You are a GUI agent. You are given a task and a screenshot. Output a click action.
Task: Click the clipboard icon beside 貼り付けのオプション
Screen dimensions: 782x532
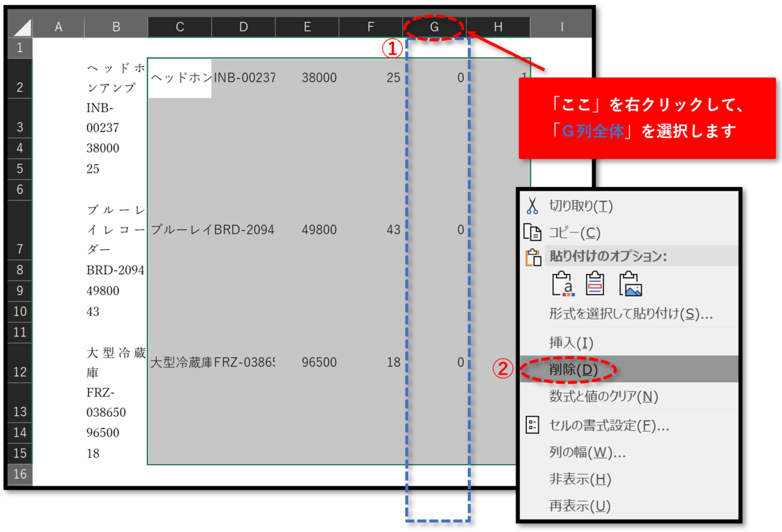(x=533, y=255)
